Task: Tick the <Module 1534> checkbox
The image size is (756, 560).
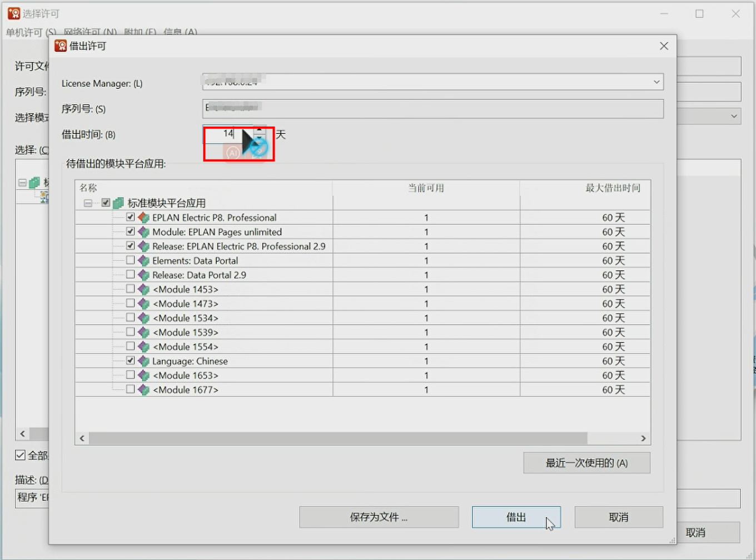Action: pyautogui.click(x=131, y=318)
